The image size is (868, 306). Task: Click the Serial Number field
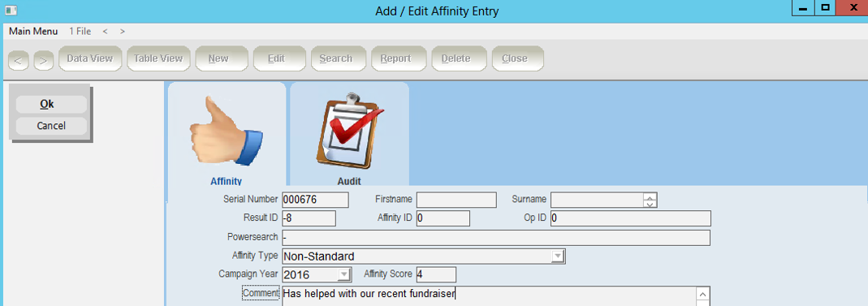(315, 200)
